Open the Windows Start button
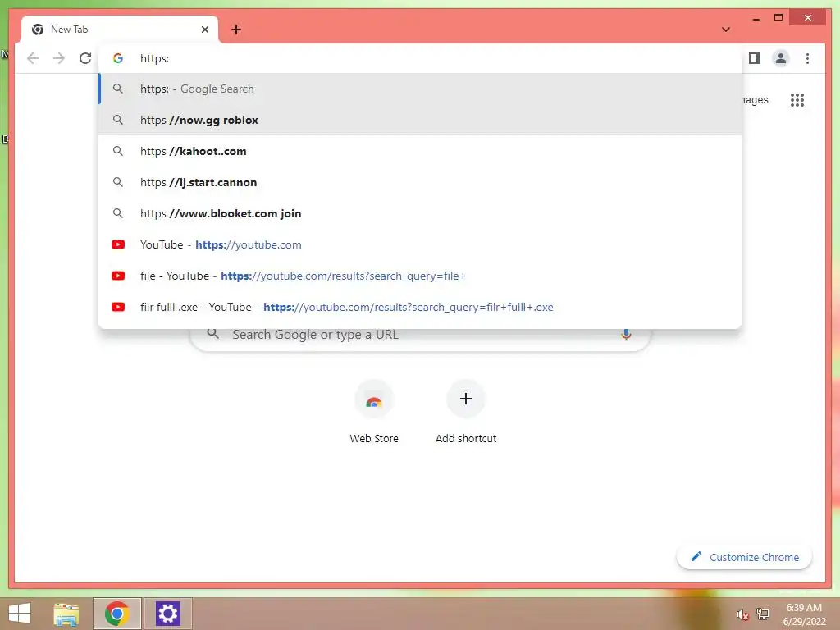Image resolution: width=840 pixels, height=630 pixels. [x=20, y=614]
